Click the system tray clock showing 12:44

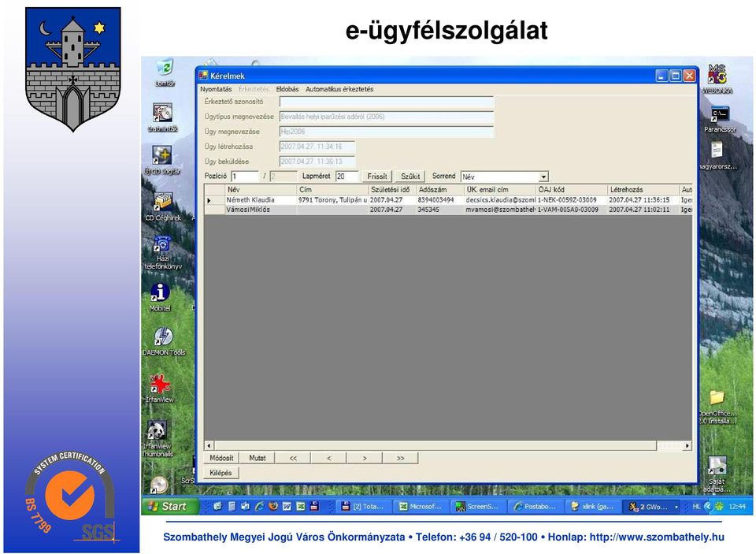click(x=737, y=506)
